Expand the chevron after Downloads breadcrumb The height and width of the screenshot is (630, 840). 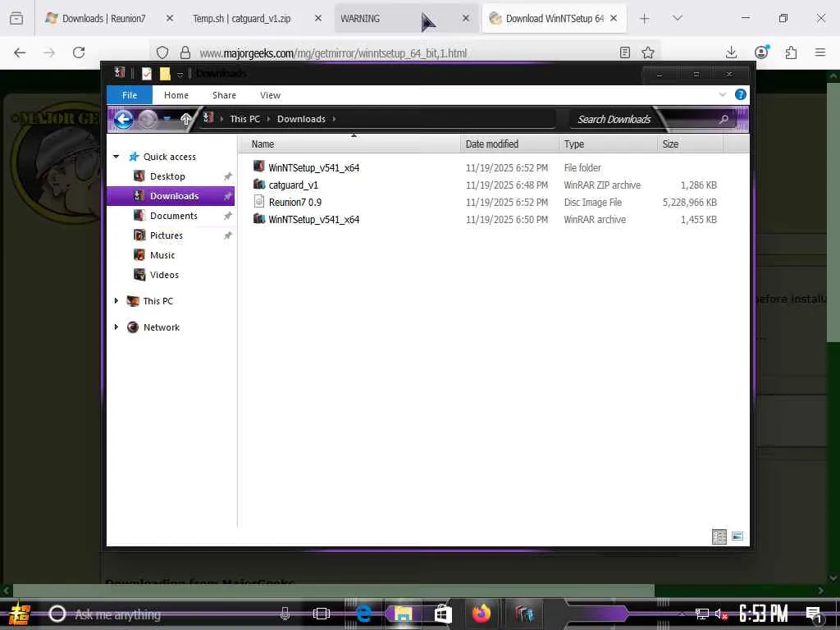(x=334, y=119)
